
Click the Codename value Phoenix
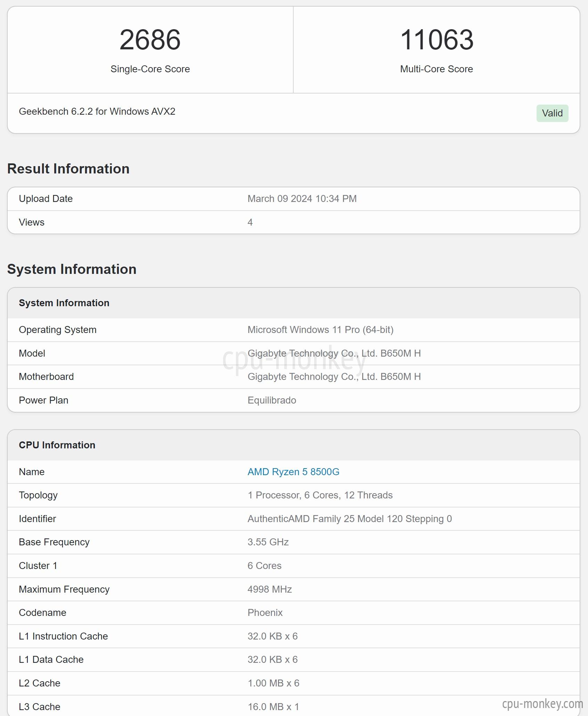[x=265, y=613]
